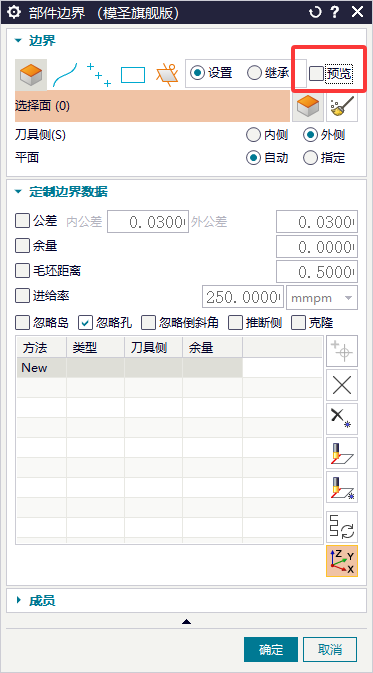The width and height of the screenshot is (373, 673).
Task: Click the 余量 column header in table
Action: click(x=212, y=347)
